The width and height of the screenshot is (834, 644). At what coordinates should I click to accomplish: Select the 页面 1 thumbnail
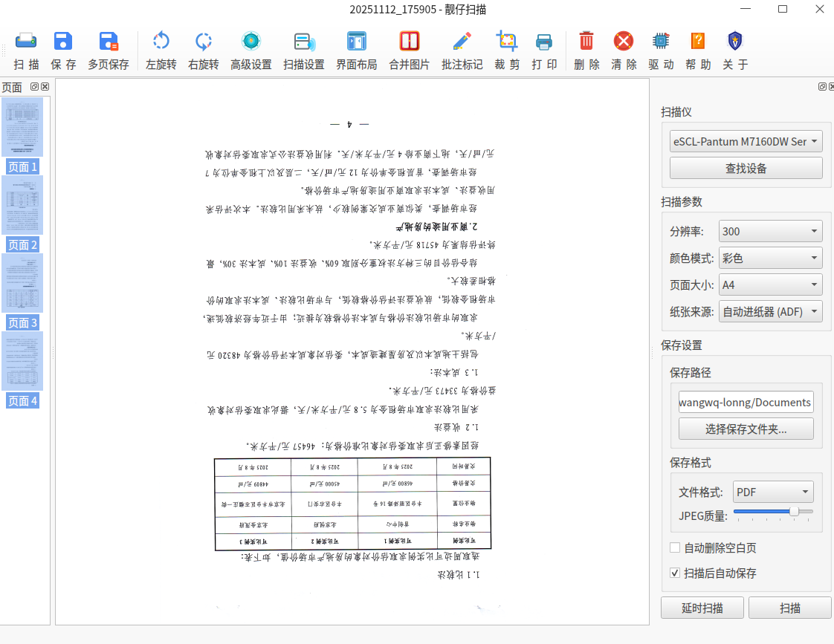click(22, 135)
